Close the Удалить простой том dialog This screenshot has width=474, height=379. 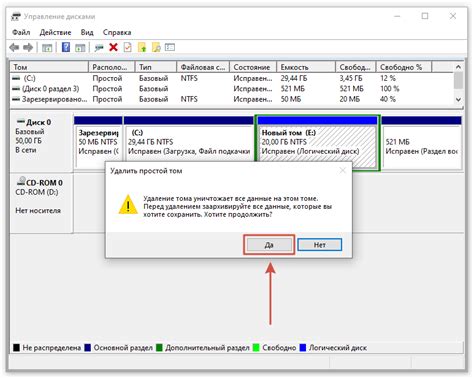pyautogui.click(x=342, y=171)
